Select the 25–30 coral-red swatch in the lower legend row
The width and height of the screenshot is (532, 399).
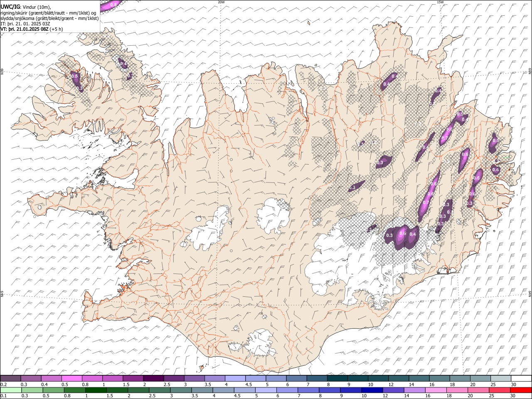point(500,390)
